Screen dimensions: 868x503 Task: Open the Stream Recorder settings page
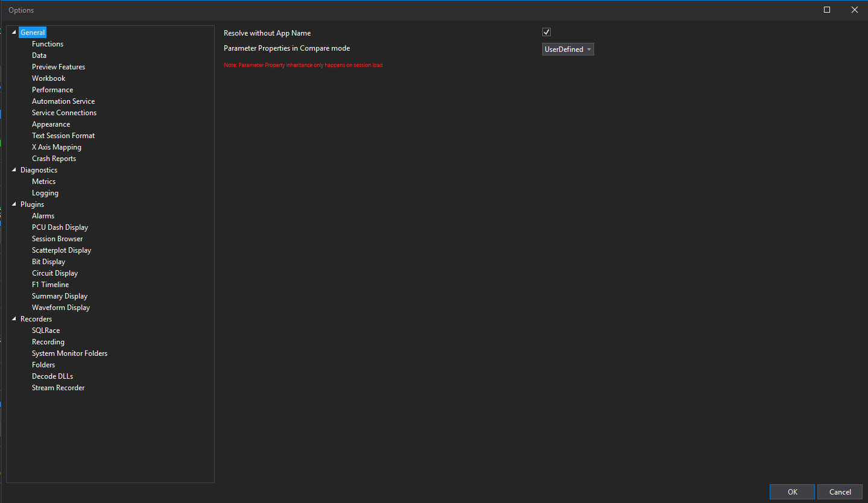[x=58, y=388]
